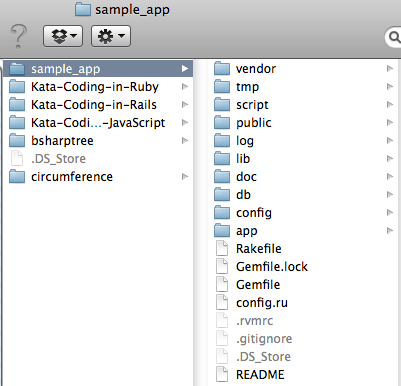Click the sample_app title bar folder icon
This screenshot has width=401, height=386.
click(x=83, y=10)
